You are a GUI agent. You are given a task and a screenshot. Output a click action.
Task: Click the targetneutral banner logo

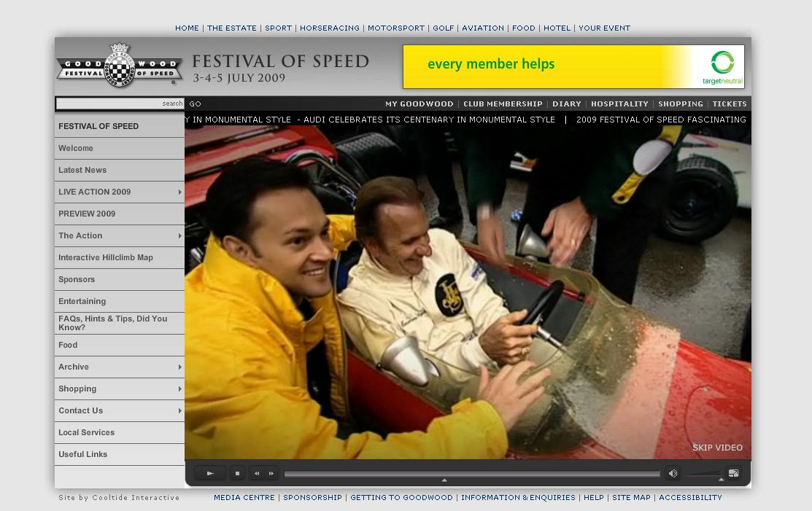pyautogui.click(x=722, y=67)
